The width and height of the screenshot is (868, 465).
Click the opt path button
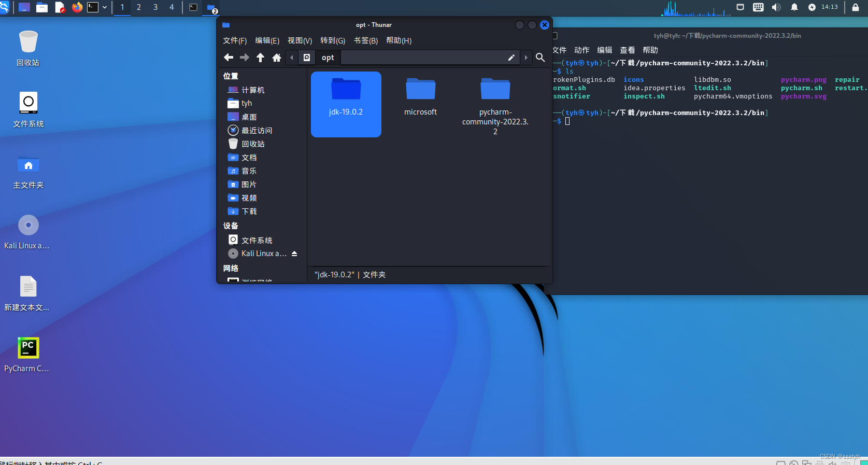(x=328, y=58)
